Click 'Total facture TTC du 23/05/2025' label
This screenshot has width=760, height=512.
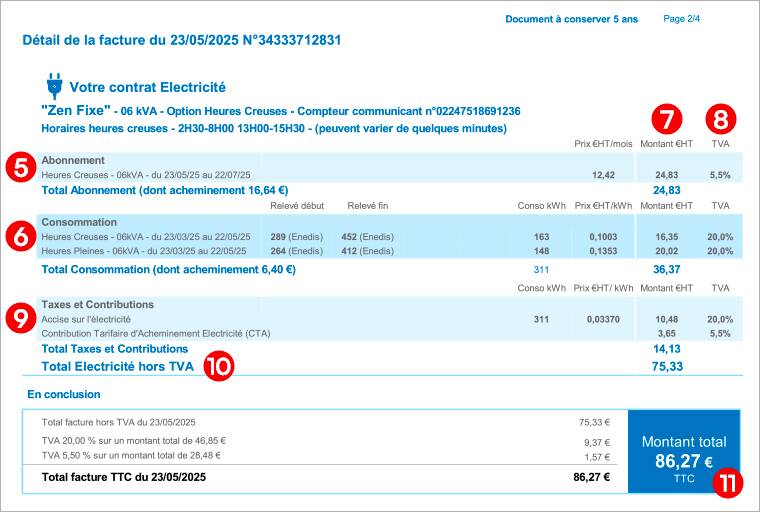(x=124, y=477)
